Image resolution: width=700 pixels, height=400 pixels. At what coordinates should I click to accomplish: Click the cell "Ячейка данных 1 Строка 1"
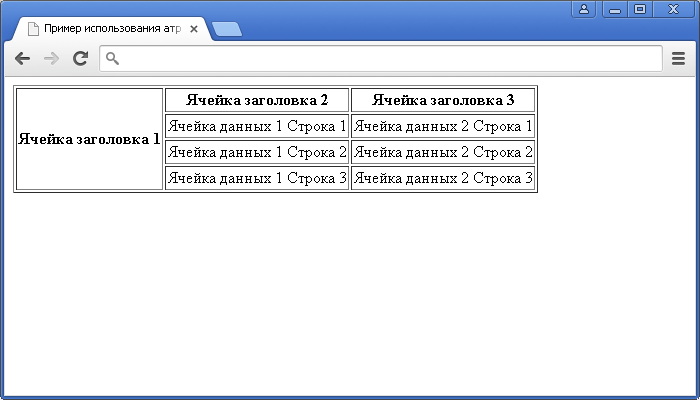(257, 126)
